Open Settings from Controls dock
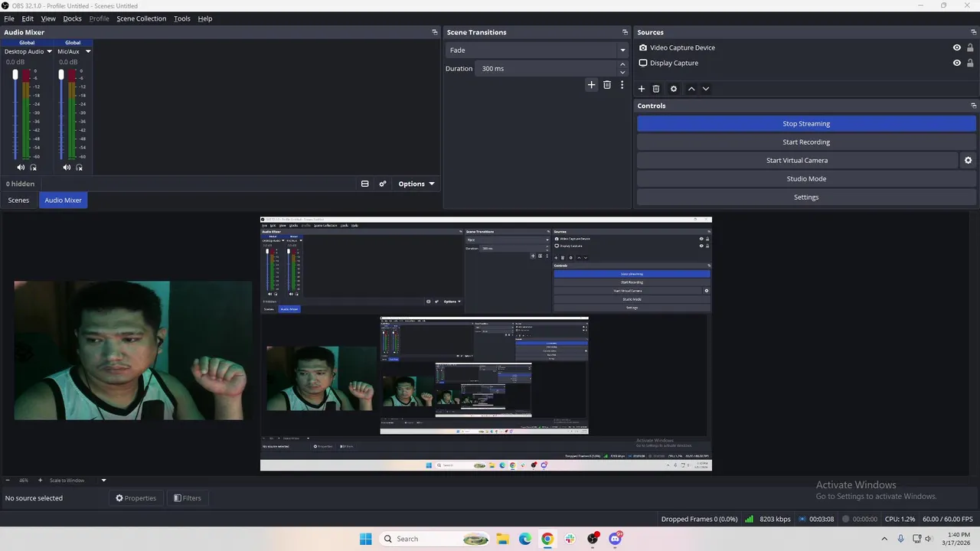 806,197
